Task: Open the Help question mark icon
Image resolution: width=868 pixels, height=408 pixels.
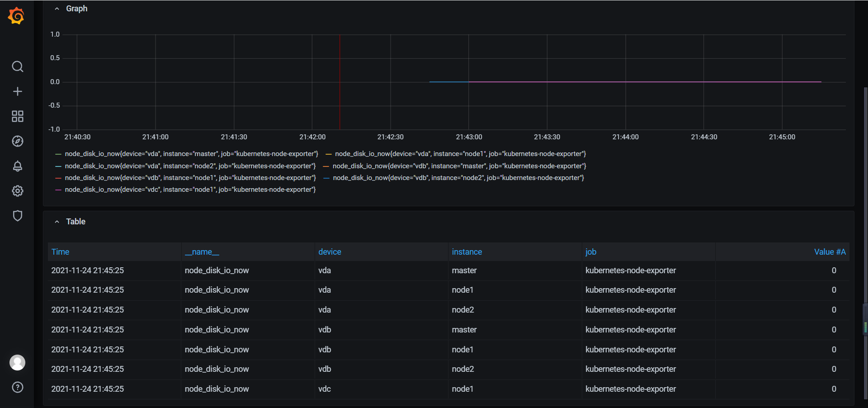Action: [17, 387]
